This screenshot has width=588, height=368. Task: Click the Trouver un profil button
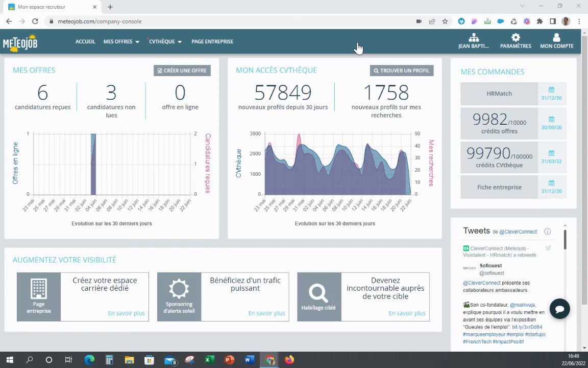coord(402,71)
